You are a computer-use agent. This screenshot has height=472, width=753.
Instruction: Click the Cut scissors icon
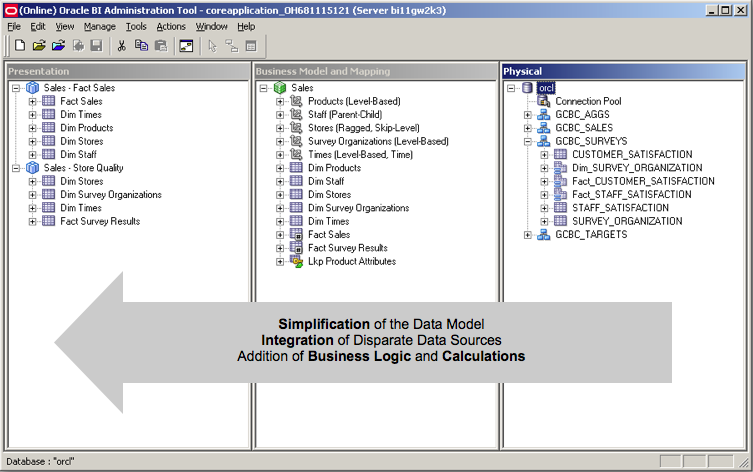[x=122, y=46]
